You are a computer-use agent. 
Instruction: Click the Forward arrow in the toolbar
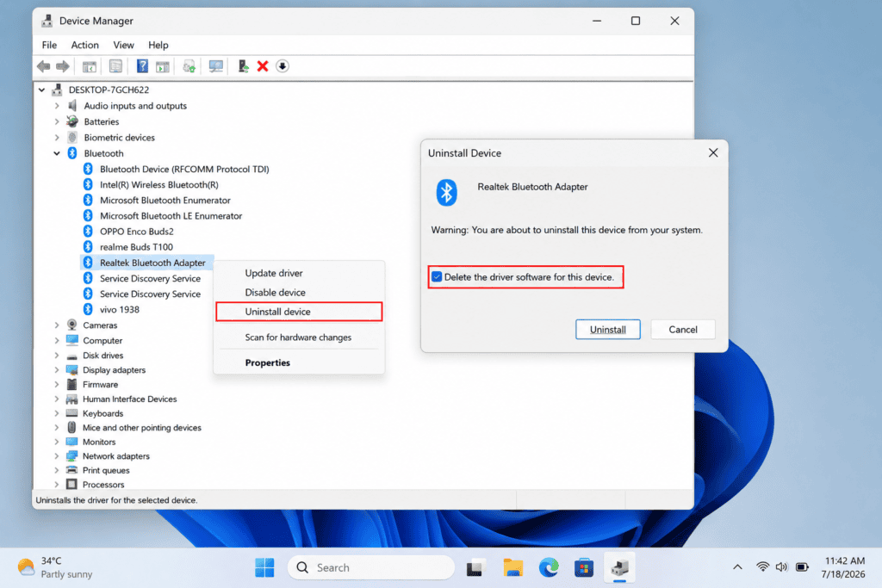(x=62, y=66)
